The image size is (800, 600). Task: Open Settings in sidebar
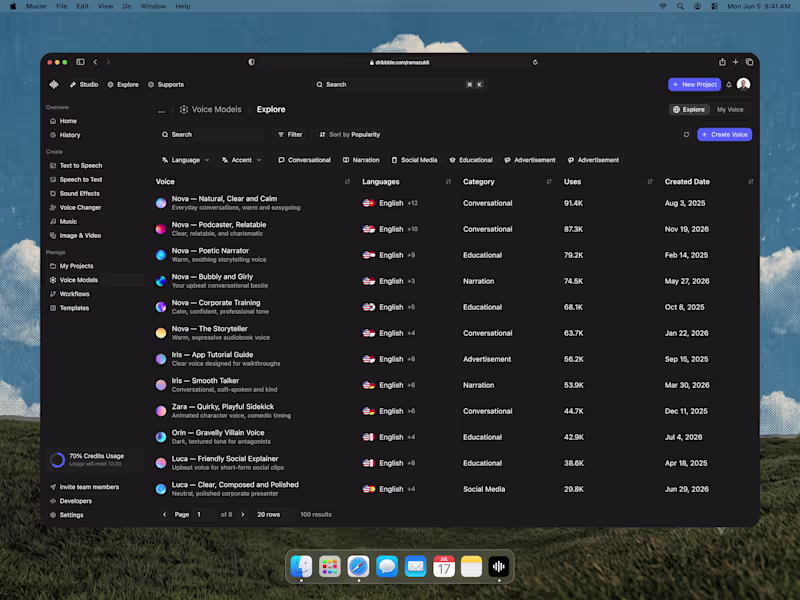pyautogui.click(x=67, y=515)
